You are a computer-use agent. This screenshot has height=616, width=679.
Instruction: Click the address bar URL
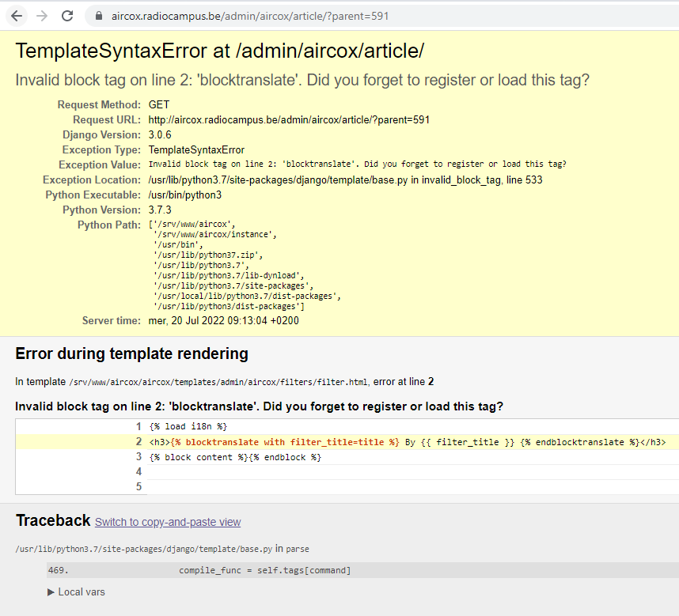250,16
